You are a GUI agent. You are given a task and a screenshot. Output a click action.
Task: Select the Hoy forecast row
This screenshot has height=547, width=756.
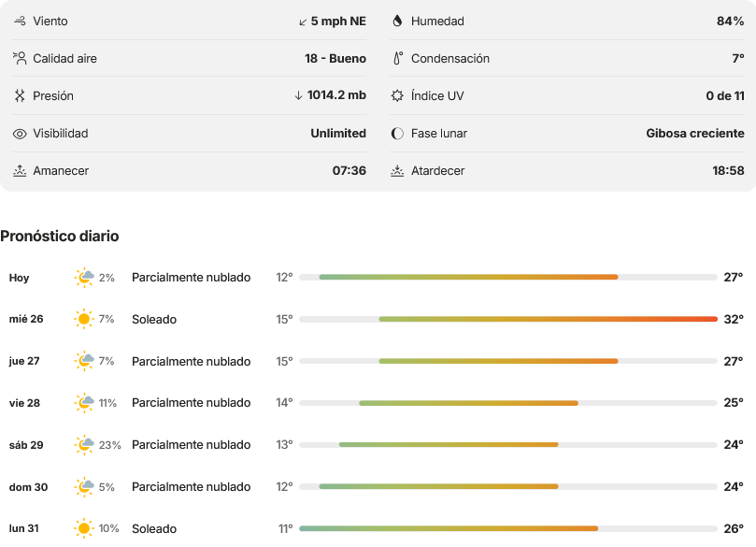[x=377, y=278]
